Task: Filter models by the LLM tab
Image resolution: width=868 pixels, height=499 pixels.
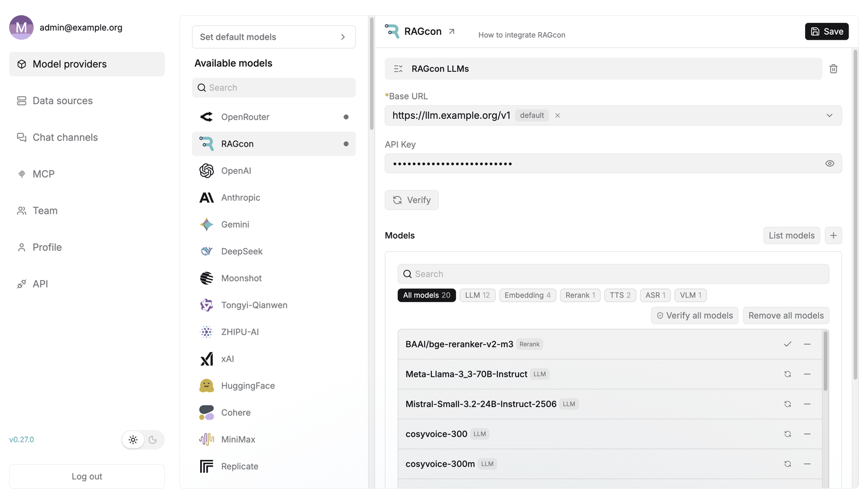Action: pyautogui.click(x=477, y=295)
